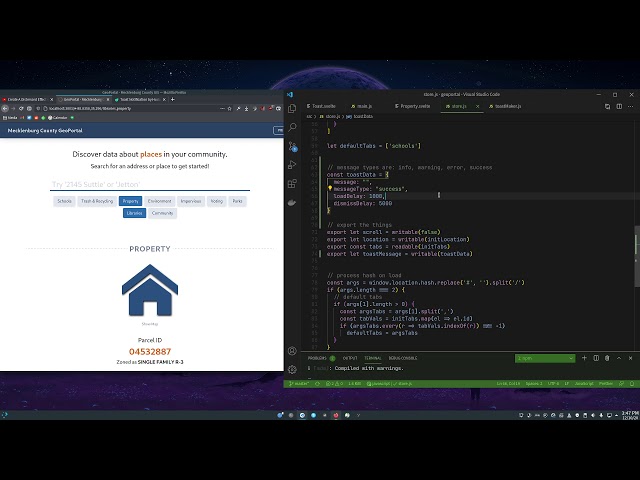Open the Firefox downloads icon
Screen dimensions: 640x480
pos(246,109)
